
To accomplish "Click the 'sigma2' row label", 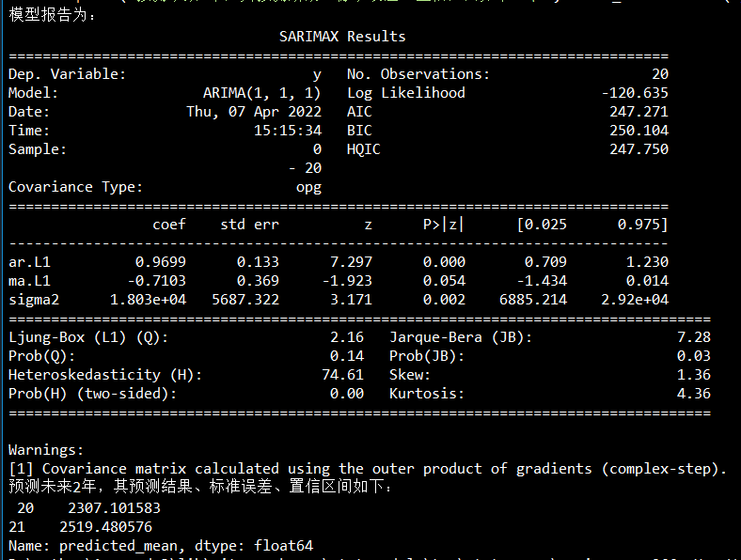I will click(x=34, y=300).
